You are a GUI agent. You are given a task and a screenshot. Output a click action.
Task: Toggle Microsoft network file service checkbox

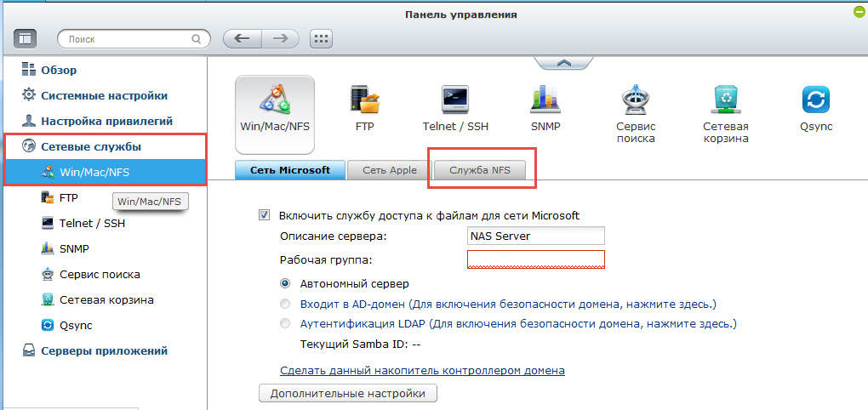click(x=264, y=215)
